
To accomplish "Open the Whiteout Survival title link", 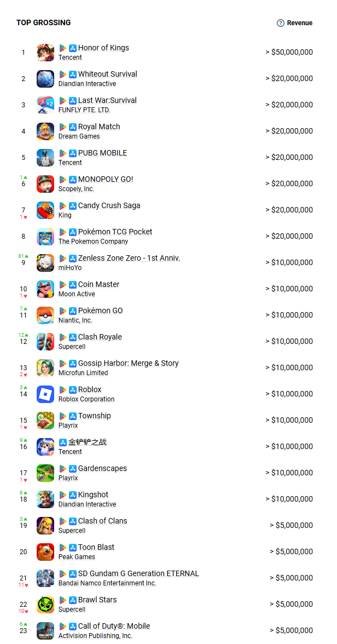I will 108,74.
